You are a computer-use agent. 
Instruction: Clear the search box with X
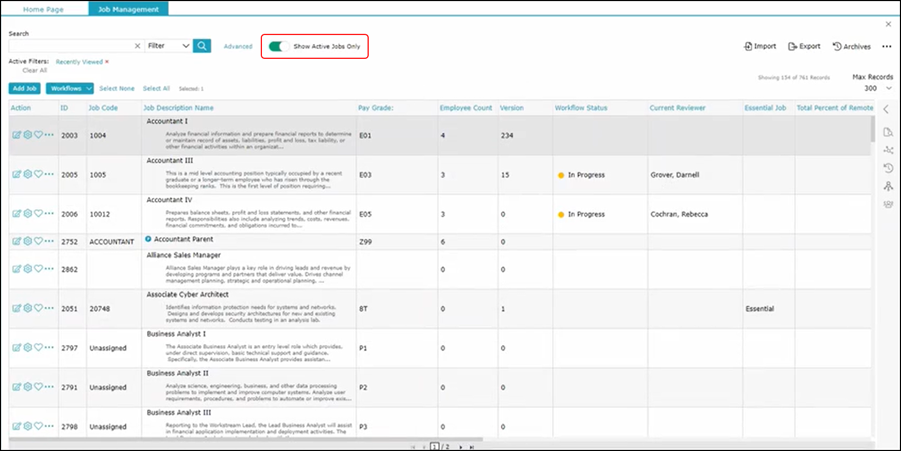pos(137,46)
